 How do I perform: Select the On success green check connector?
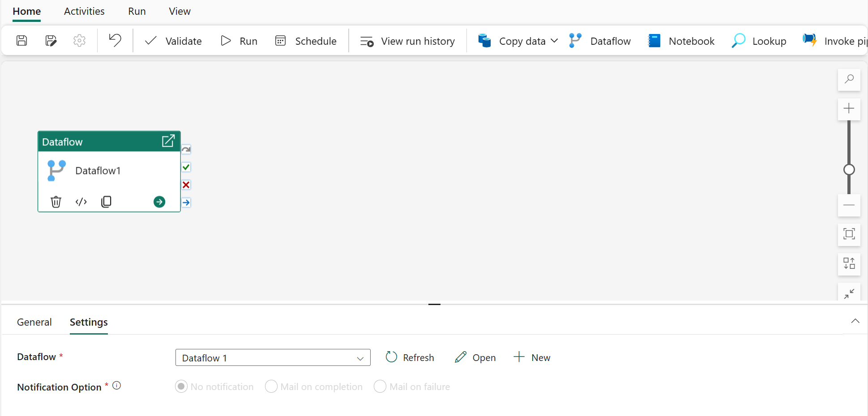pyautogui.click(x=186, y=167)
